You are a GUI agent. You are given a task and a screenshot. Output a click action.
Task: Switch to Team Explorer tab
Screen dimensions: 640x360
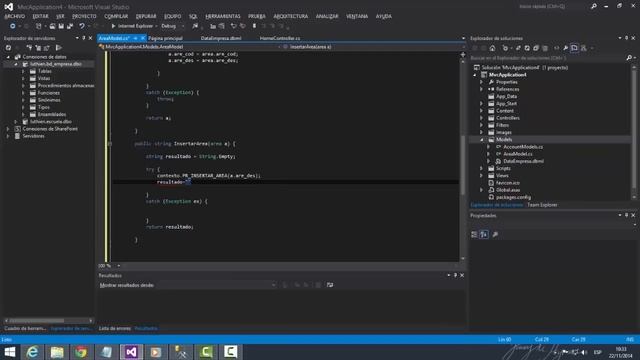pos(542,205)
